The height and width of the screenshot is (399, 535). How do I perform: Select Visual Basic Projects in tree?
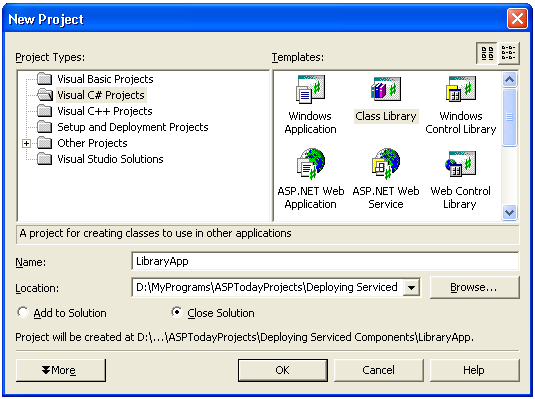click(105, 79)
